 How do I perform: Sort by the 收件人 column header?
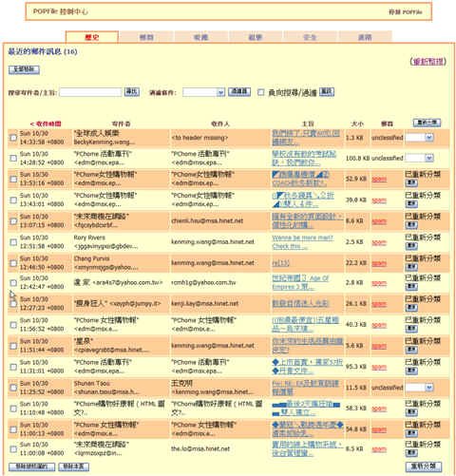220,124
